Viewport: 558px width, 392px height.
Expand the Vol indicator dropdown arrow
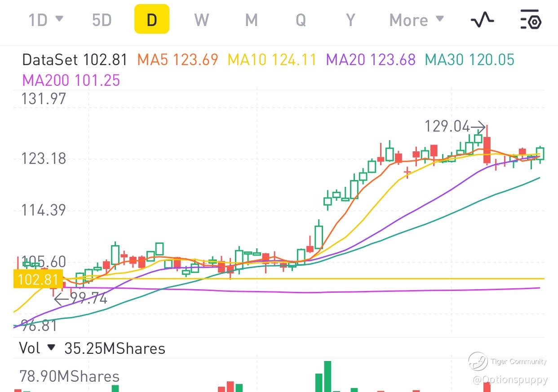coord(51,347)
